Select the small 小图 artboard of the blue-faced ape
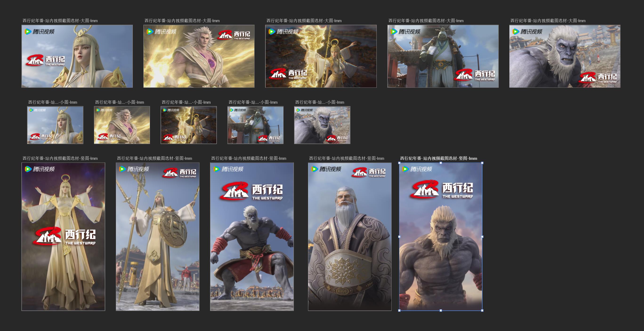Viewport: 644px width, 331px height. pos(322,125)
